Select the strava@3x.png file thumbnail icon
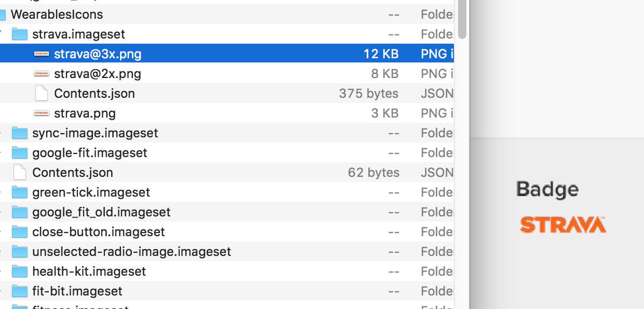 41,54
